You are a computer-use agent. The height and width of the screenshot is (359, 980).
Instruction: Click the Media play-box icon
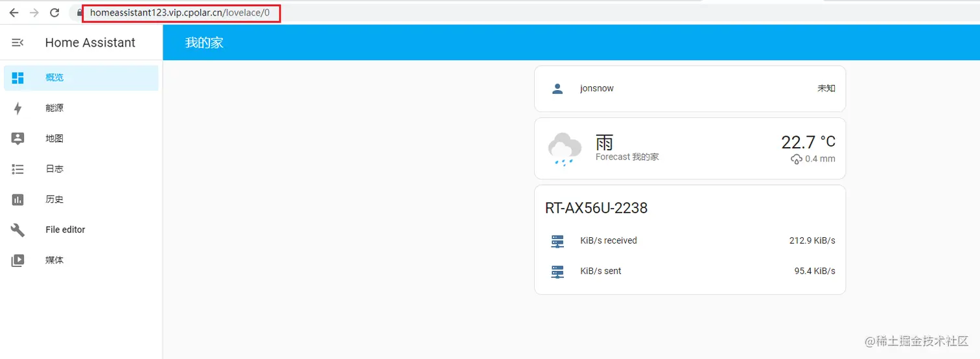pos(17,261)
